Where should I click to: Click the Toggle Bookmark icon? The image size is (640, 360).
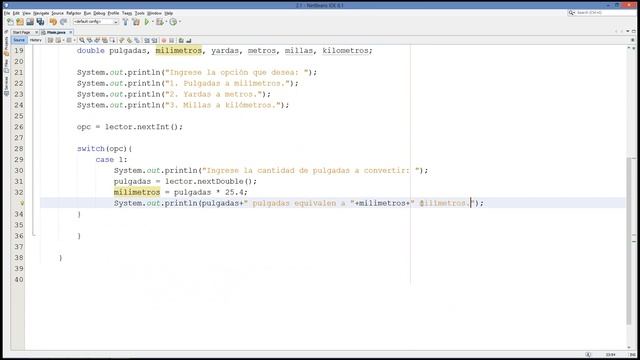pyautogui.click(x=137, y=40)
